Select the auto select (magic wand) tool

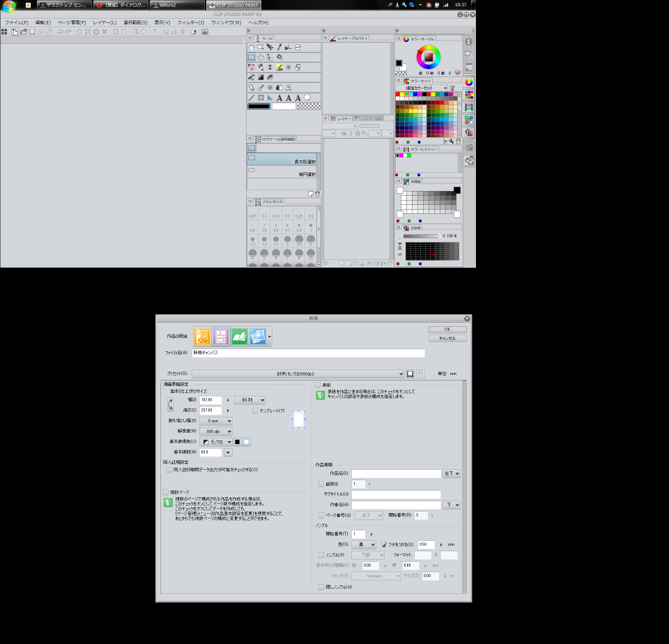click(x=279, y=57)
